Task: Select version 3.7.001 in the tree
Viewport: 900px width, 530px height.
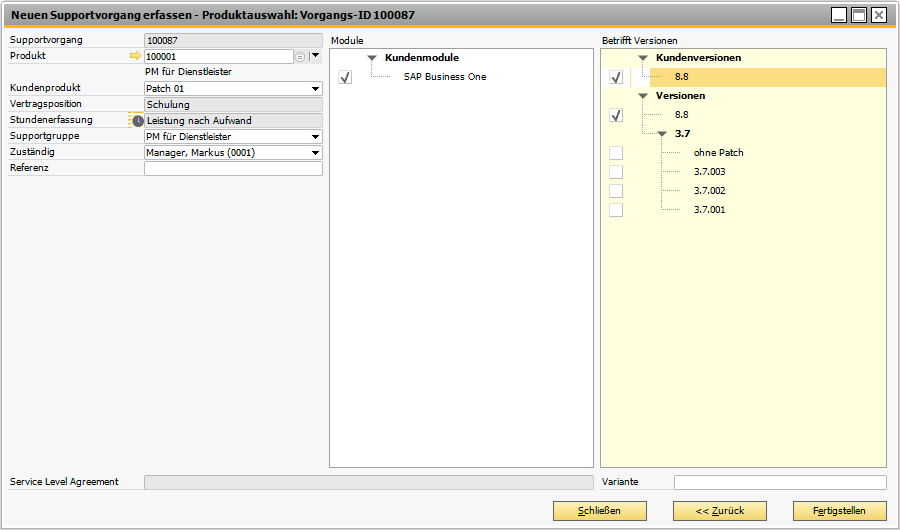Action: (x=709, y=210)
